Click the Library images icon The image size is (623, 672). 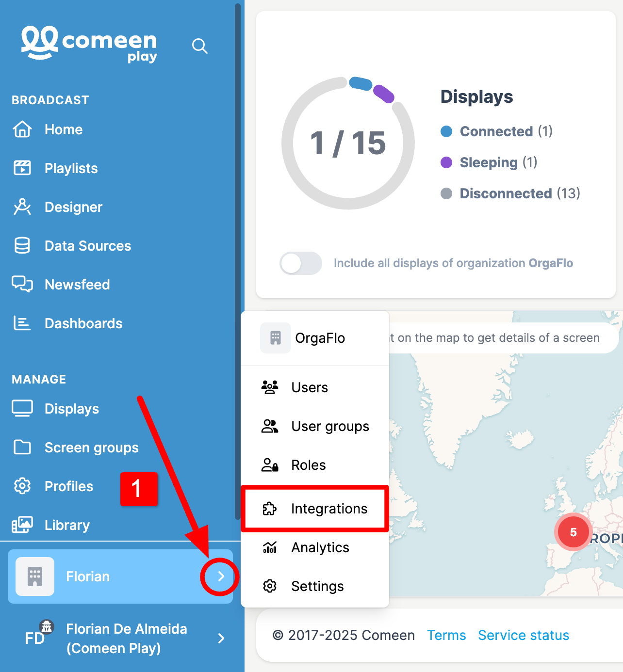point(22,525)
